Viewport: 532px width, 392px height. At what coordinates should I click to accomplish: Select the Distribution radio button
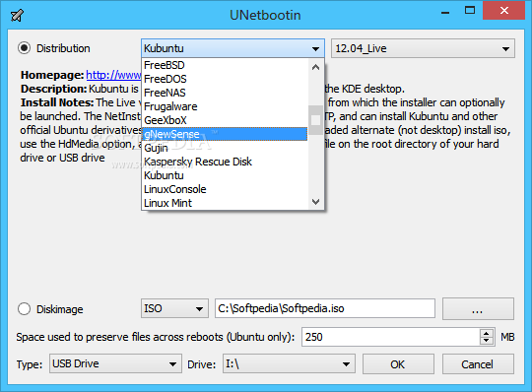pos(24,48)
